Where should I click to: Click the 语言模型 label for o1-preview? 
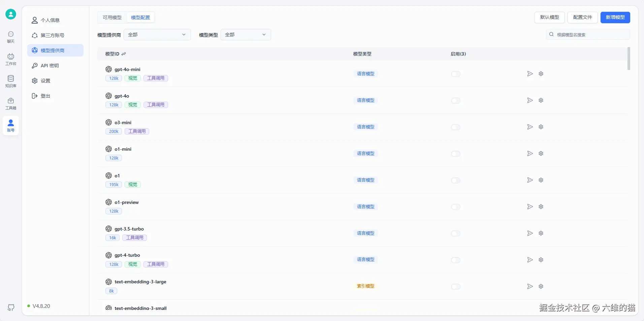[x=366, y=207]
